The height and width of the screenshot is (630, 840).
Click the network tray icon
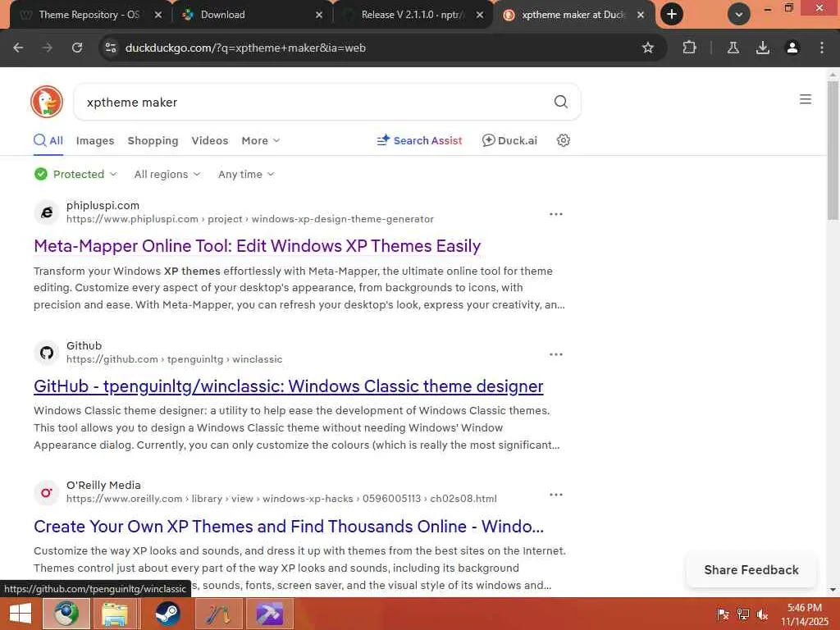point(743,614)
